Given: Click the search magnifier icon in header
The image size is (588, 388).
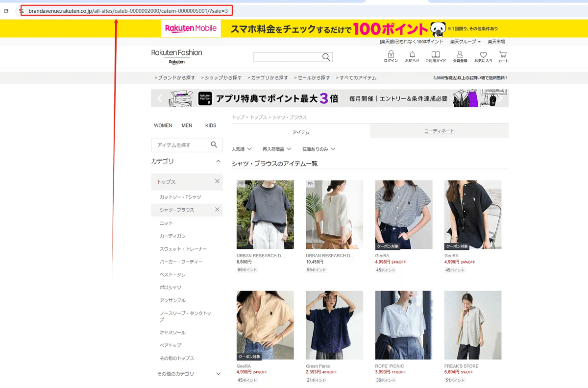Looking at the screenshot, I should pos(326,57).
